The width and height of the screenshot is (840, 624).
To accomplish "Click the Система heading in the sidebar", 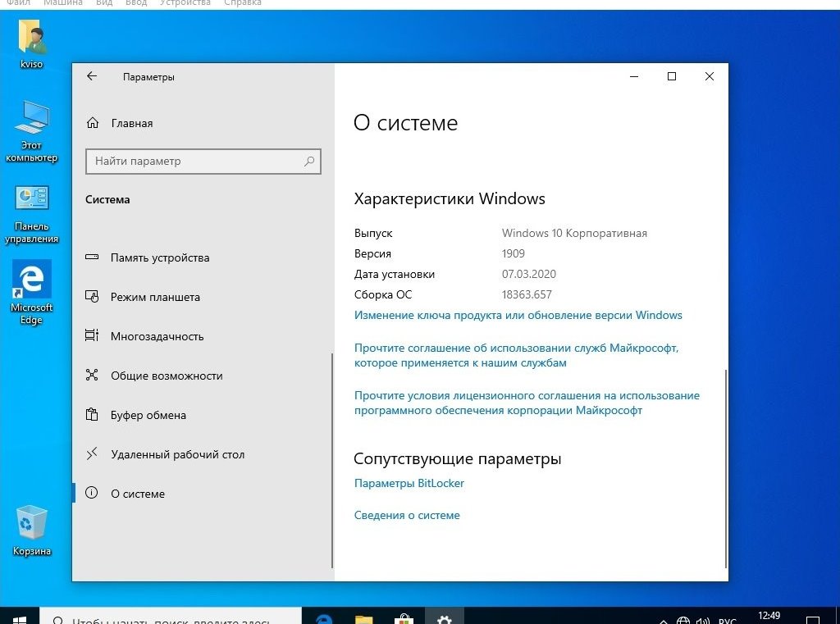I will [107, 199].
